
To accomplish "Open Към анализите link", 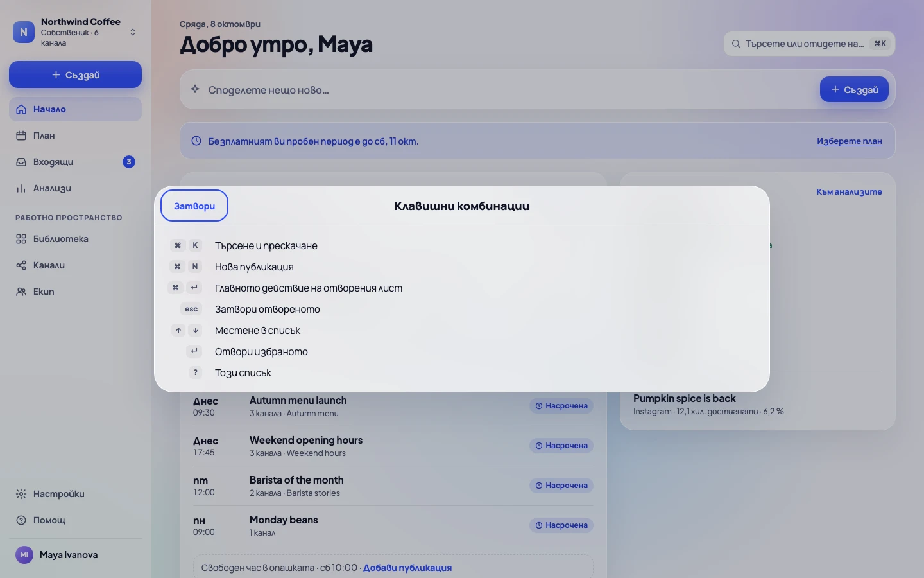I will click(x=849, y=192).
